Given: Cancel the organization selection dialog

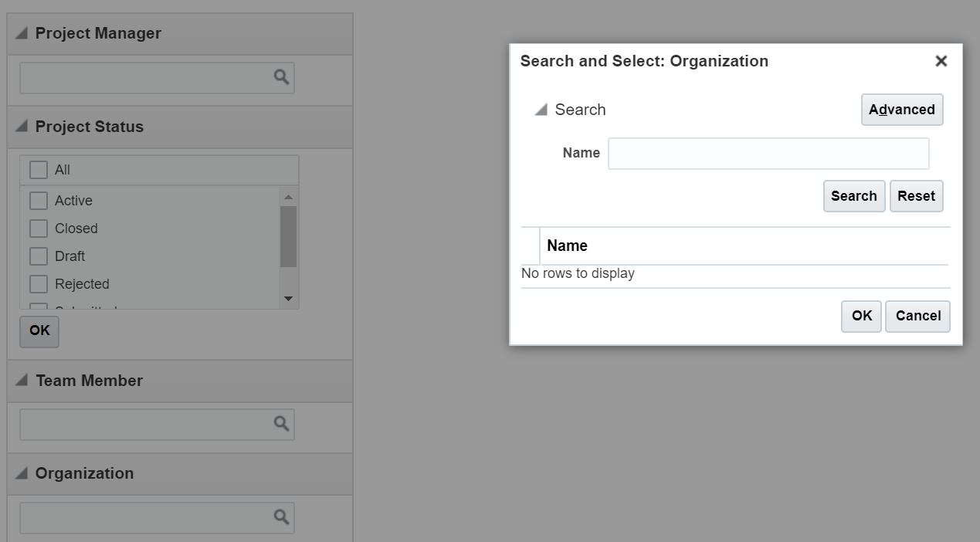Looking at the screenshot, I should [917, 316].
